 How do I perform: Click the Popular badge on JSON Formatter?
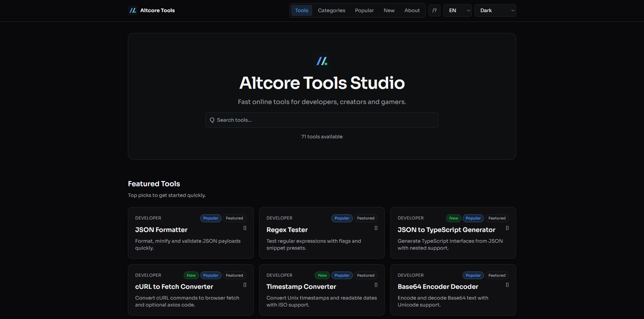coord(210,218)
